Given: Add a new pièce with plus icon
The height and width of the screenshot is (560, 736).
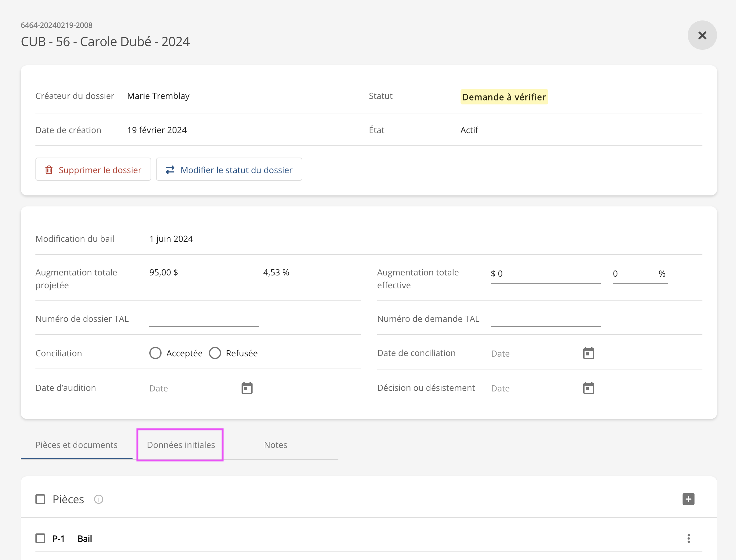Looking at the screenshot, I should 688,499.
